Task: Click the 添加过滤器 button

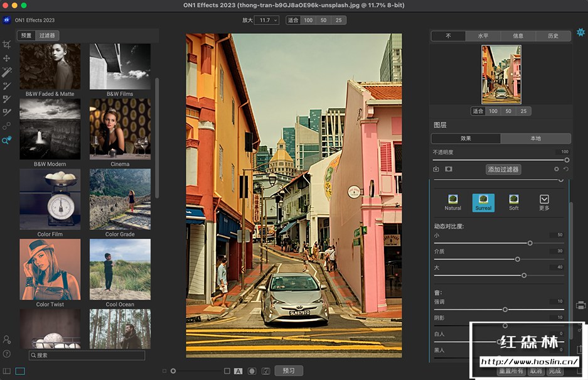Action: click(x=503, y=169)
